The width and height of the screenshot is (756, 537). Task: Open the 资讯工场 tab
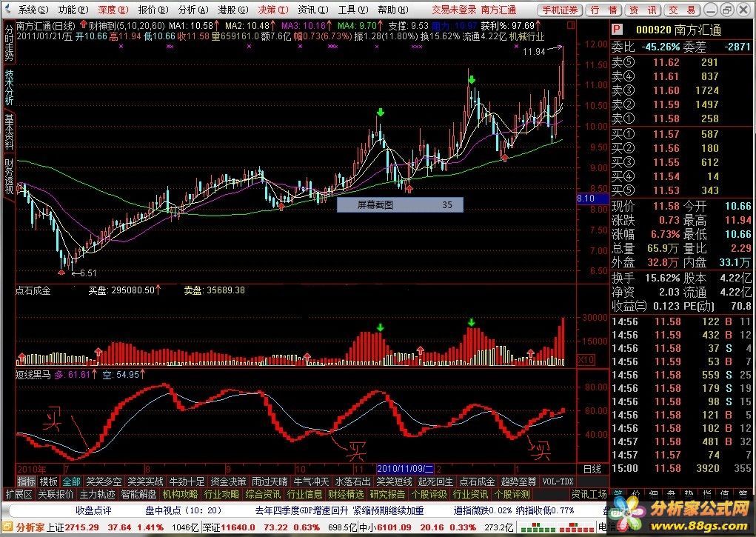tap(589, 495)
